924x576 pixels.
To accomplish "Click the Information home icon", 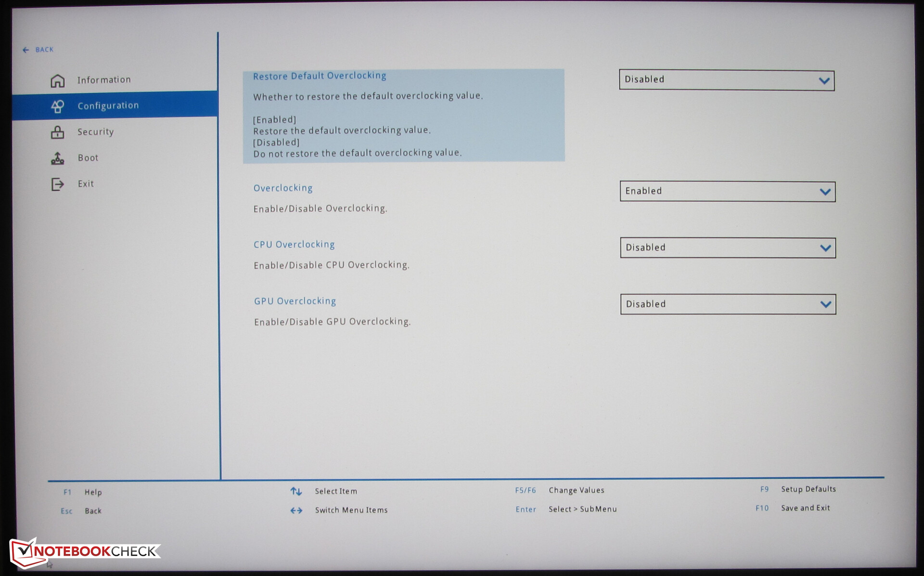I will coord(57,80).
